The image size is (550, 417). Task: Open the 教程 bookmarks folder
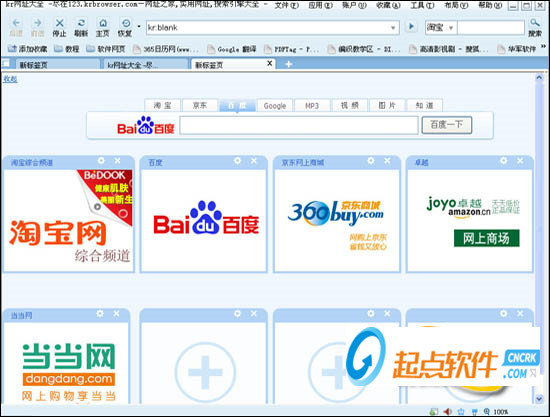click(67, 49)
